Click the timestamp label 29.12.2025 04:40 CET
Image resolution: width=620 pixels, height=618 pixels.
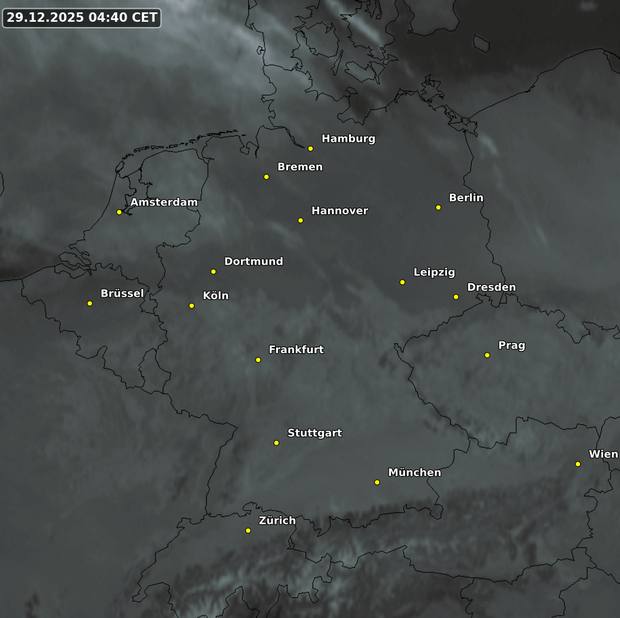point(81,17)
